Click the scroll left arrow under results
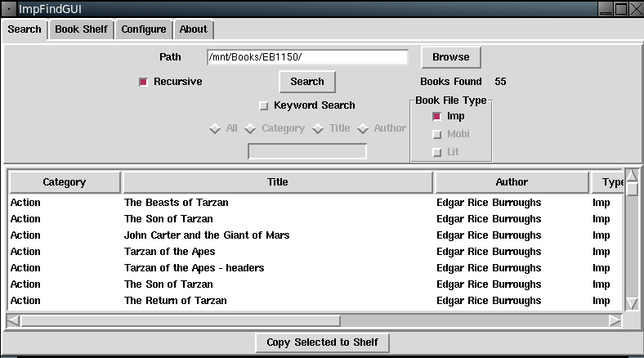The width and height of the screenshot is (644, 358). [x=14, y=320]
